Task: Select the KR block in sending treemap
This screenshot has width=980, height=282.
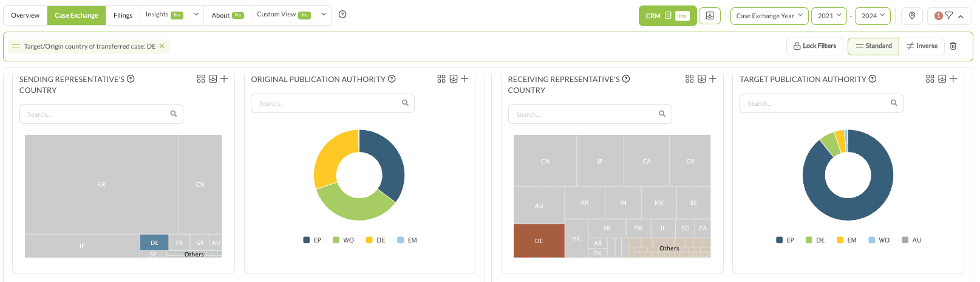Action: tap(101, 184)
